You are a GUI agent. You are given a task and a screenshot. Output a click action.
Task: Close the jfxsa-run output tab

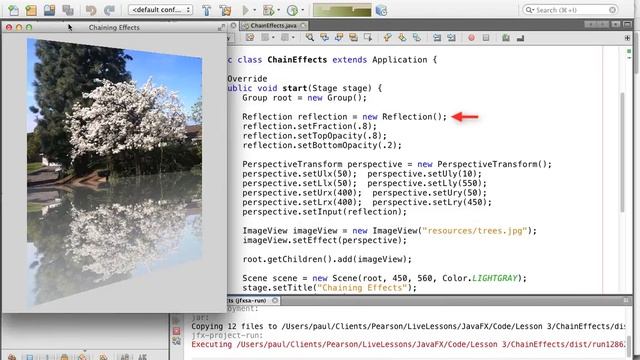tap(275, 300)
